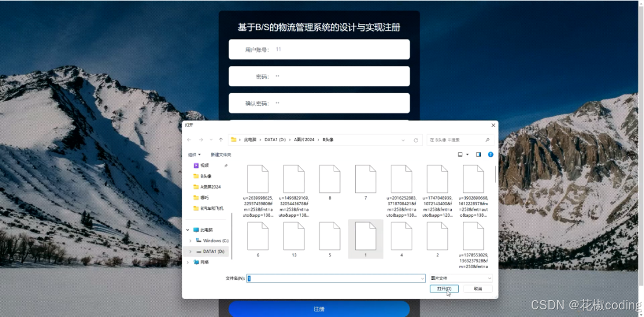The height and width of the screenshot is (317, 644).
Task: Select the highlighted file named 1
Action: [x=366, y=239]
